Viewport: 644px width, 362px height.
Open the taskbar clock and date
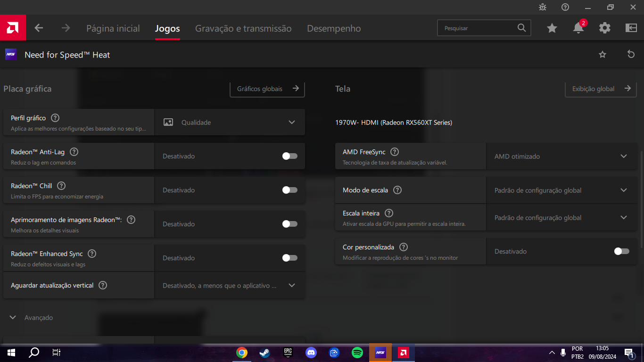602,353
